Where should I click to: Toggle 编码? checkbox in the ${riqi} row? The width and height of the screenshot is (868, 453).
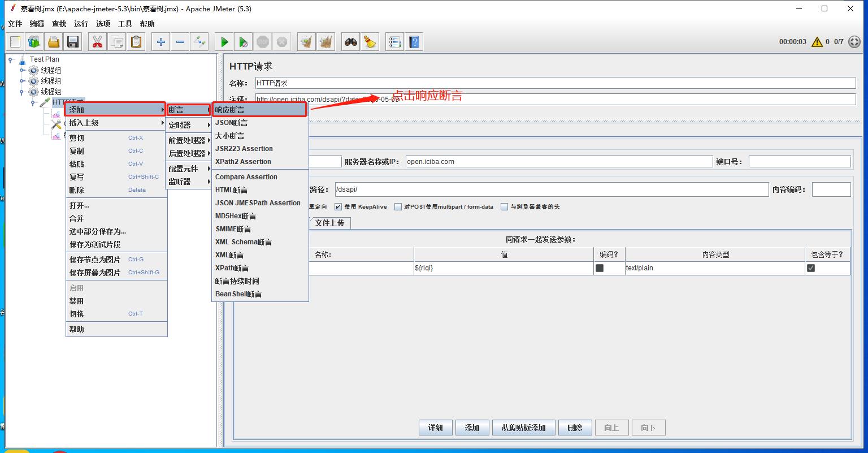click(x=600, y=268)
